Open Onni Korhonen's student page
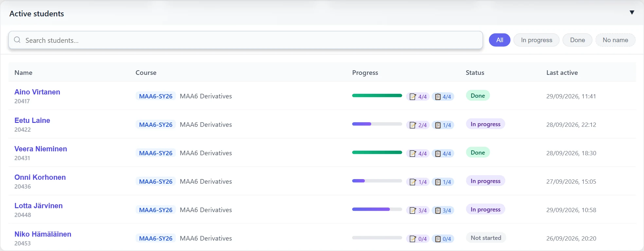Image resolution: width=644 pixels, height=251 pixels. click(x=40, y=177)
